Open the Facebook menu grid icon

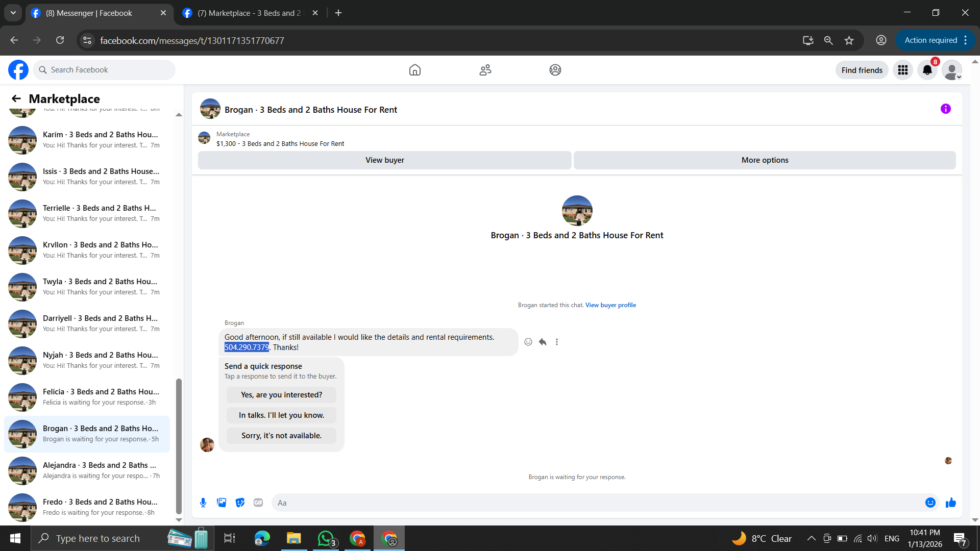[902, 70]
